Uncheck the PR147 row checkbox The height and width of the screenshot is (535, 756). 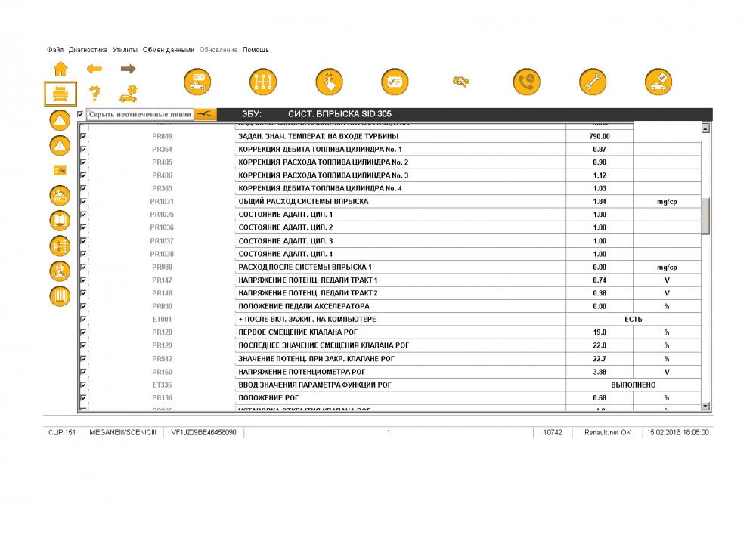pos(83,280)
